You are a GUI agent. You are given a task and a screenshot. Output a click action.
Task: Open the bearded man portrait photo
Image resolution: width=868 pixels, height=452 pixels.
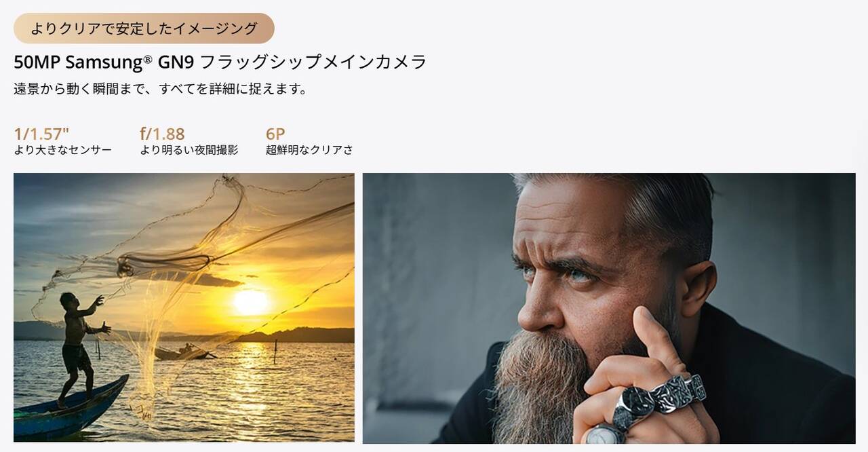[609, 308]
